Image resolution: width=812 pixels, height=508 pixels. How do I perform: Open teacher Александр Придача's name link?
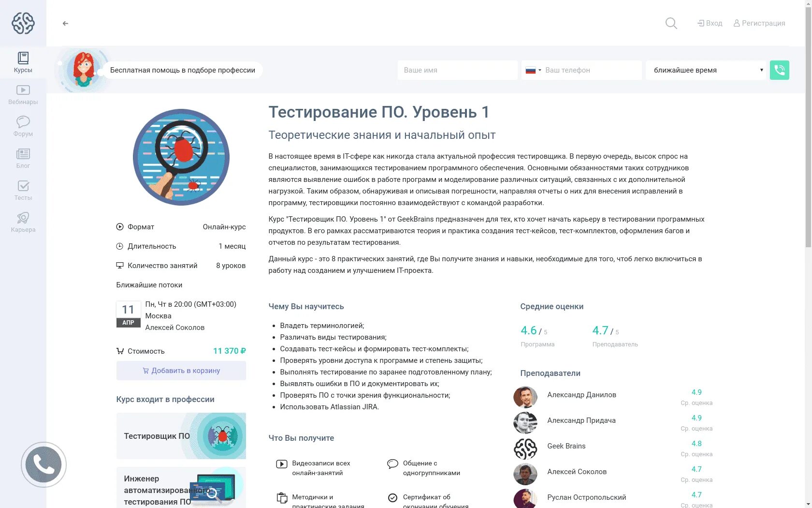tap(581, 420)
